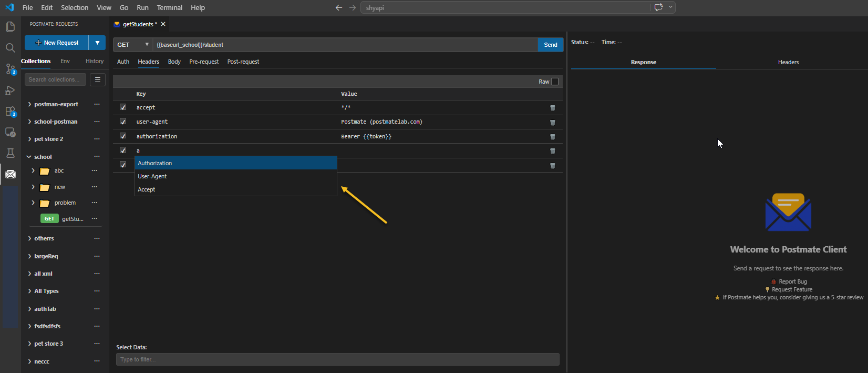Viewport: 868px width, 373px height.
Task: Uncheck the accept header checkbox
Action: tap(123, 107)
